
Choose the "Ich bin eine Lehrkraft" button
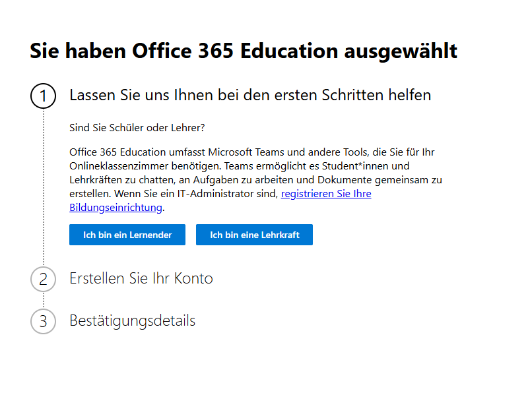[254, 235]
